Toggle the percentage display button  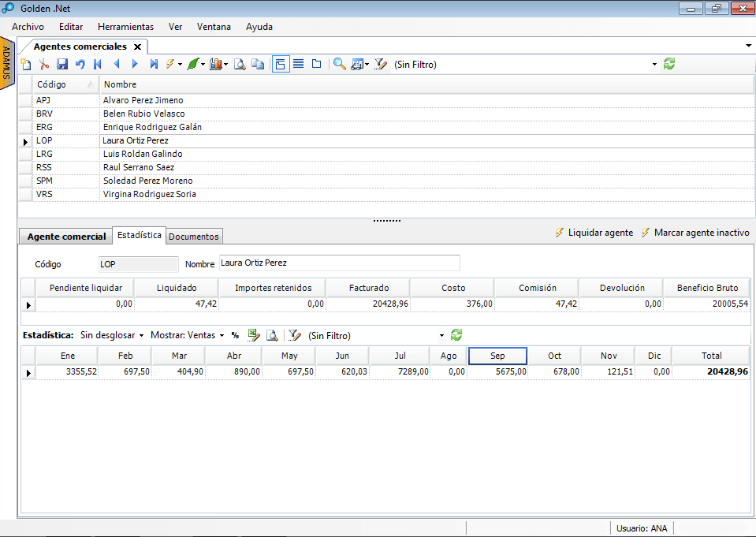click(235, 335)
